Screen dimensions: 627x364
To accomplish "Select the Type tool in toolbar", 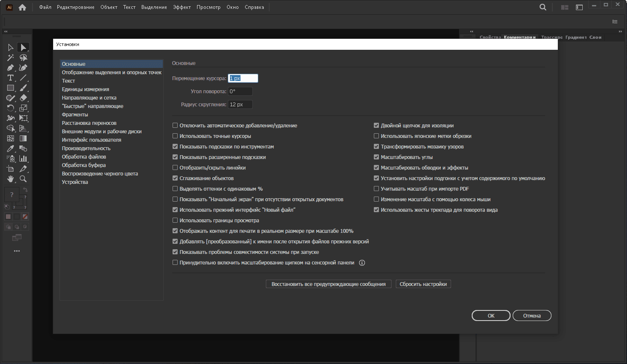I will (x=11, y=78).
